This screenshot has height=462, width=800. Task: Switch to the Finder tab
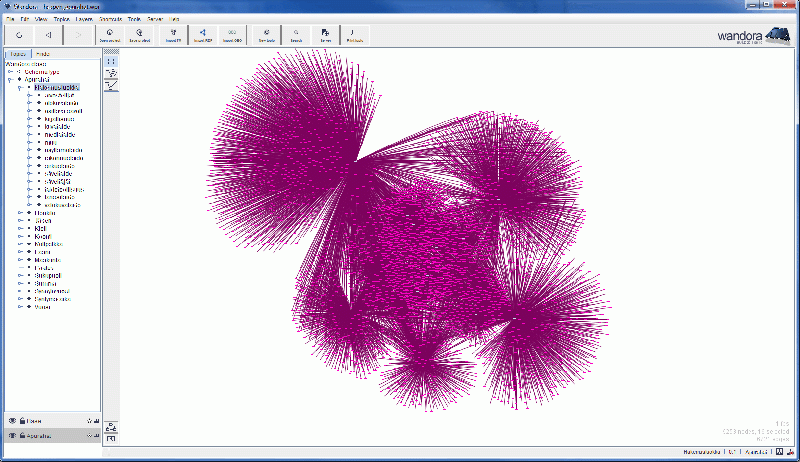[x=44, y=54]
